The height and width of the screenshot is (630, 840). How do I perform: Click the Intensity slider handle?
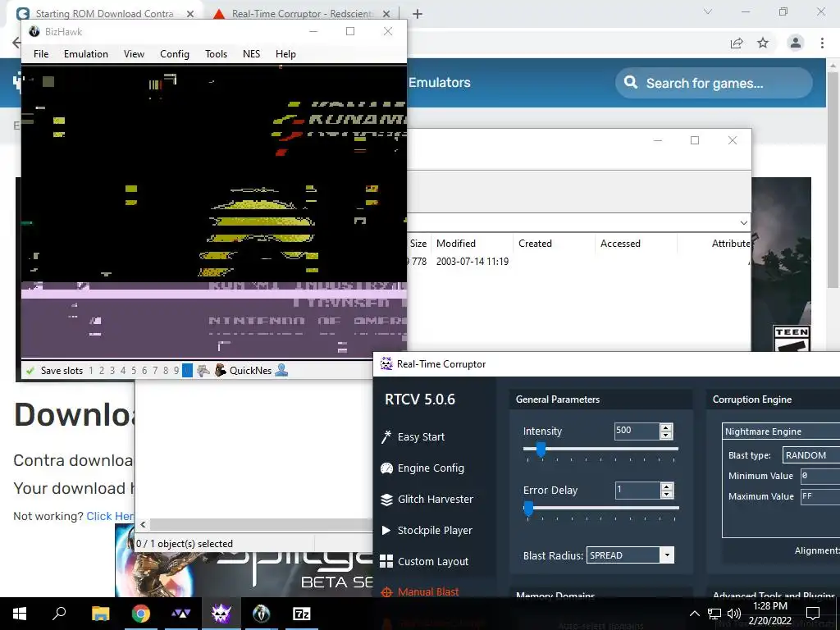[541, 449]
